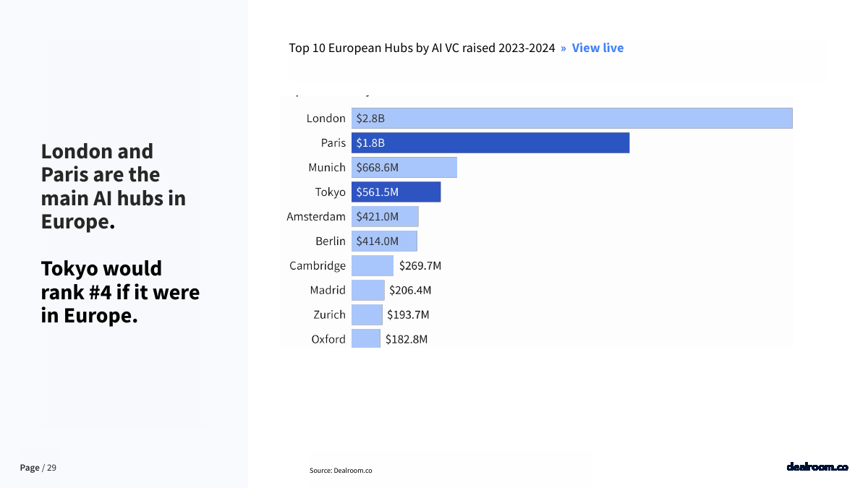Click the highlighted Tokyo $561.5M bar
868x488 pixels.
(x=396, y=192)
